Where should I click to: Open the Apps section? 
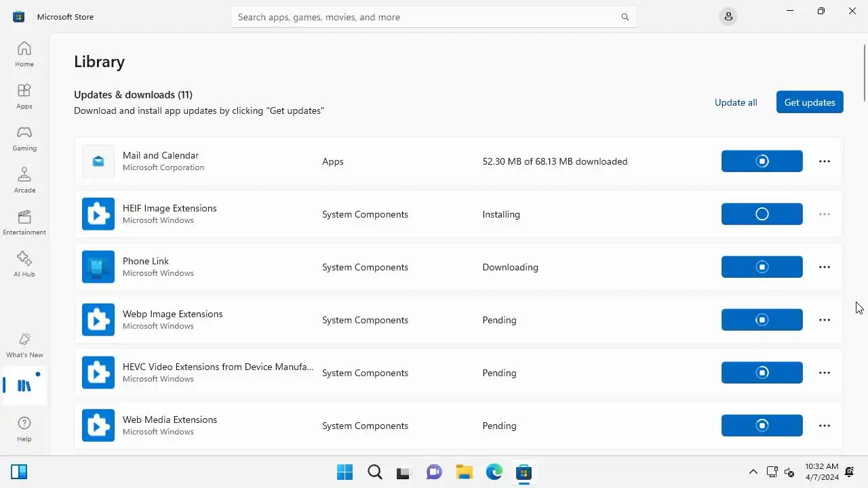click(24, 96)
